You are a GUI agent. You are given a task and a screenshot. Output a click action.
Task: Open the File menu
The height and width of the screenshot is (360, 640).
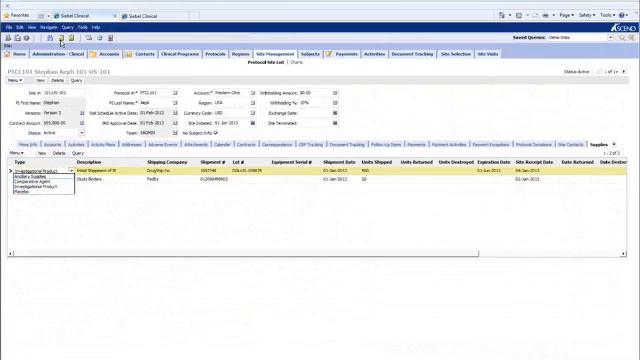click(9, 27)
